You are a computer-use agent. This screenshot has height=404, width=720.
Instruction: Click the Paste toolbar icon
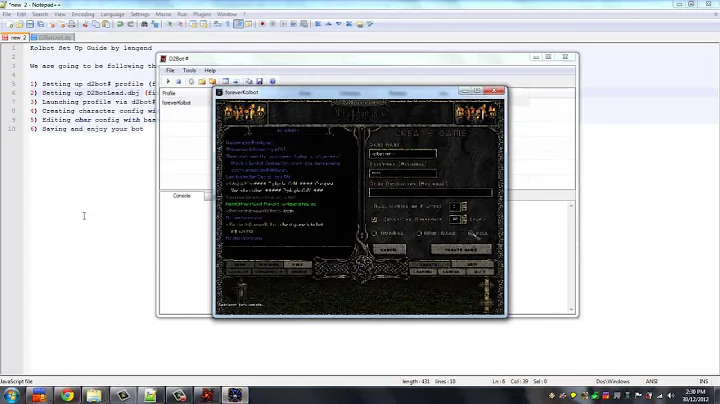[106, 24]
